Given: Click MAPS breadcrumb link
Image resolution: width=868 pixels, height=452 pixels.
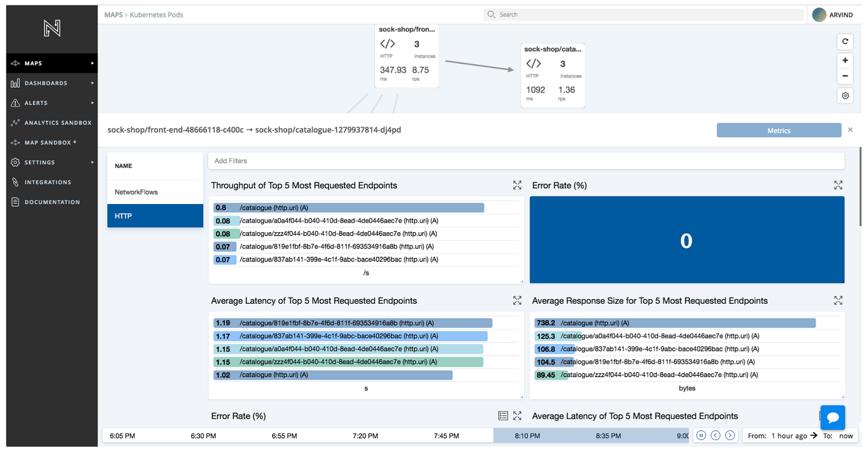Looking at the screenshot, I should pos(113,15).
